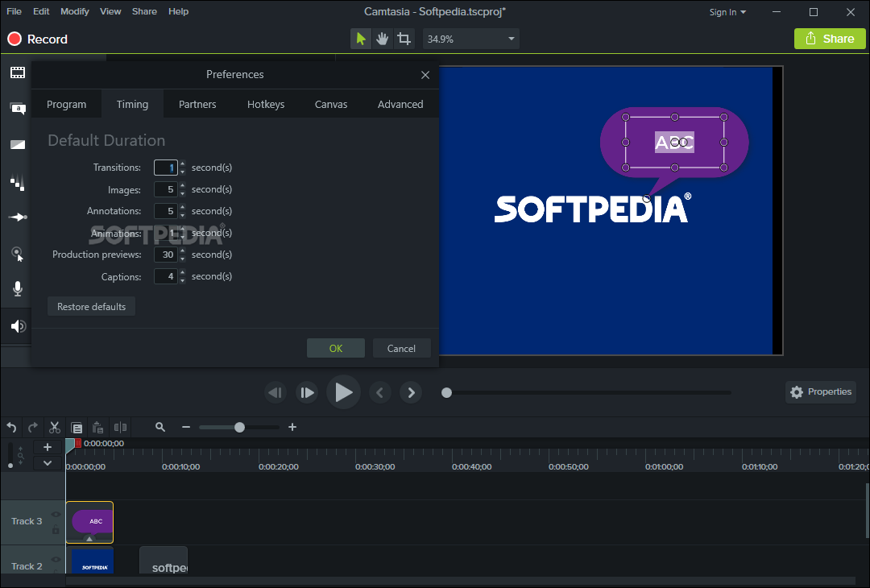The width and height of the screenshot is (870, 588).
Task: Open the Transitions panel in the sidebar
Action: click(18, 145)
